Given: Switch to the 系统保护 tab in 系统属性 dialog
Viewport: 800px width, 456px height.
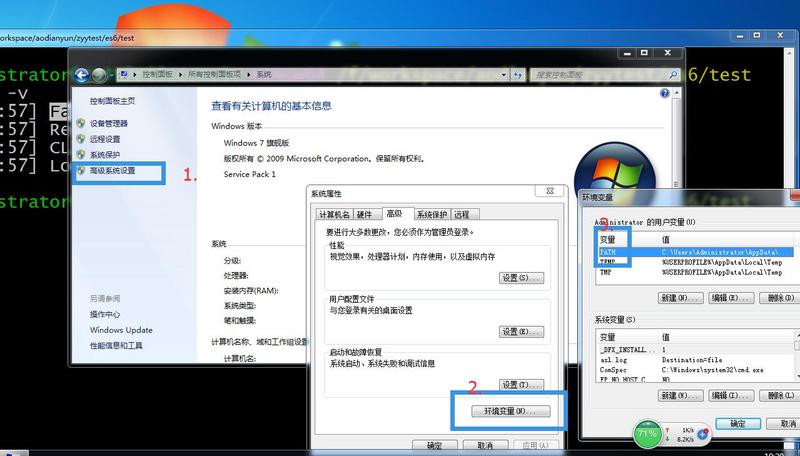Looking at the screenshot, I should pos(432,215).
